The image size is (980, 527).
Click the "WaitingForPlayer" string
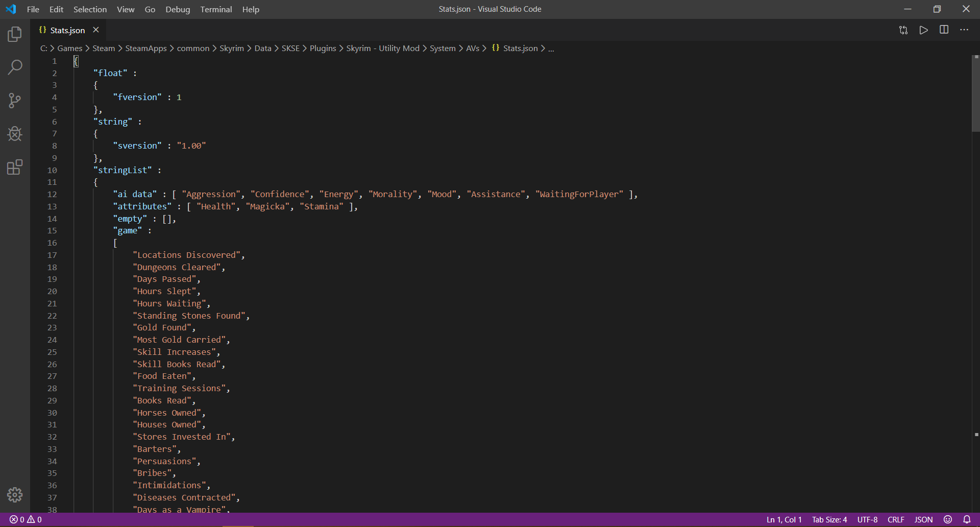(579, 194)
